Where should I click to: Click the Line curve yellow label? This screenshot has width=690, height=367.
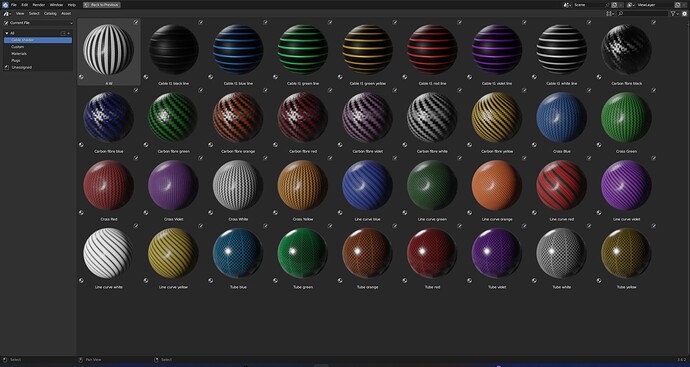click(x=173, y=287)
